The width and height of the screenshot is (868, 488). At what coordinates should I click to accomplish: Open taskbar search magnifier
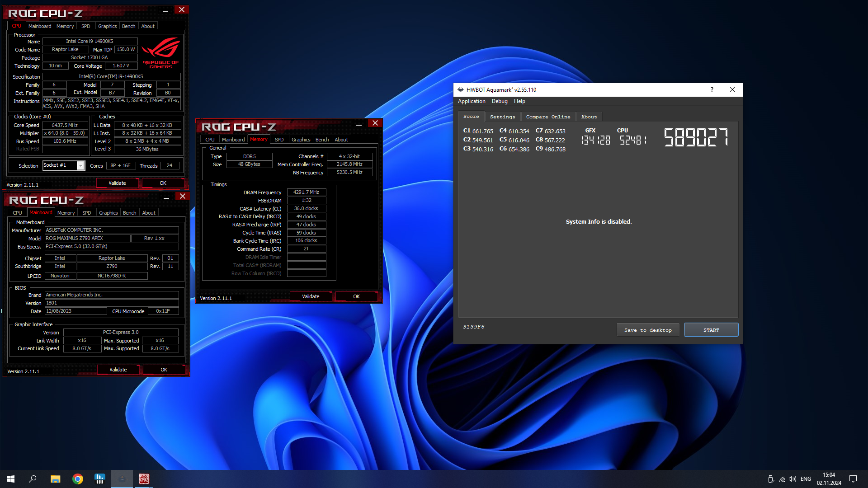point(33,479)
